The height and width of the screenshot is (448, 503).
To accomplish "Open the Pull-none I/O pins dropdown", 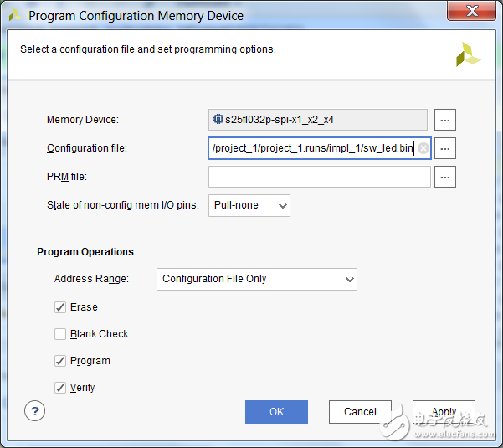I will tap(249, 205).
